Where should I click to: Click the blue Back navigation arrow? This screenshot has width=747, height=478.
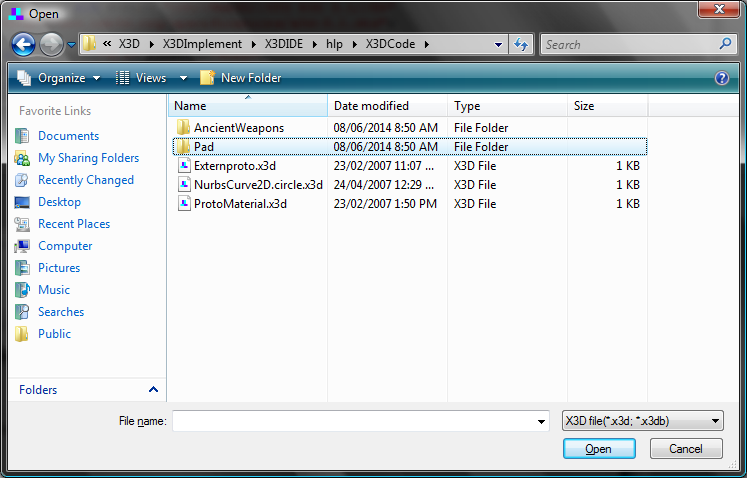pos(24,45)
